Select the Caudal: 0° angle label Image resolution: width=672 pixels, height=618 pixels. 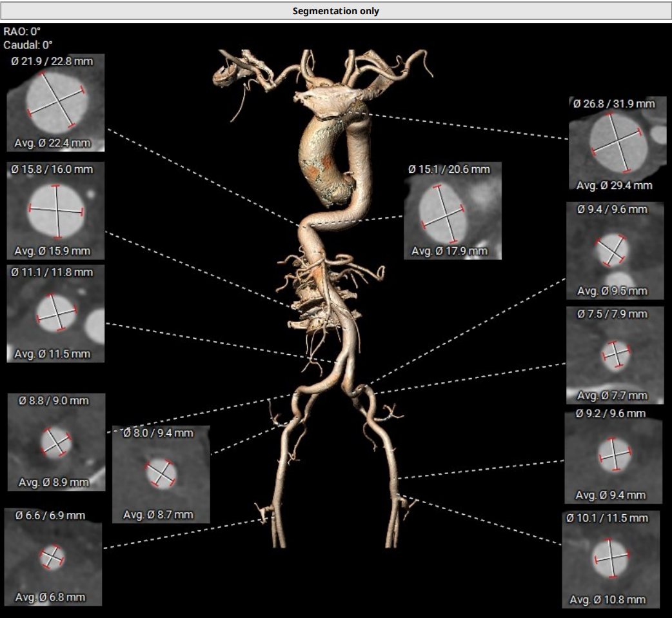[x=28, y=45]
